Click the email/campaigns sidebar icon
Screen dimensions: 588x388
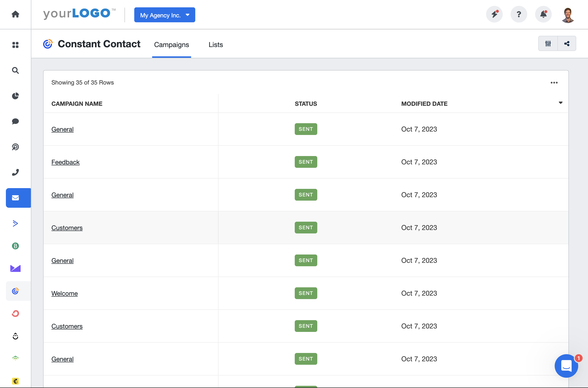15,198
